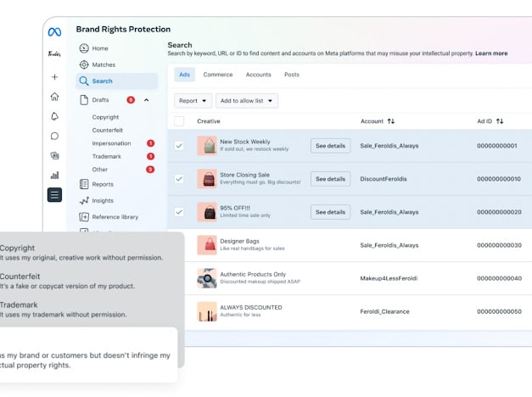Click the Meta logo icon
The height and width of the screenshot is (397, 532).
pyautogui.click(x=54, y=32)
